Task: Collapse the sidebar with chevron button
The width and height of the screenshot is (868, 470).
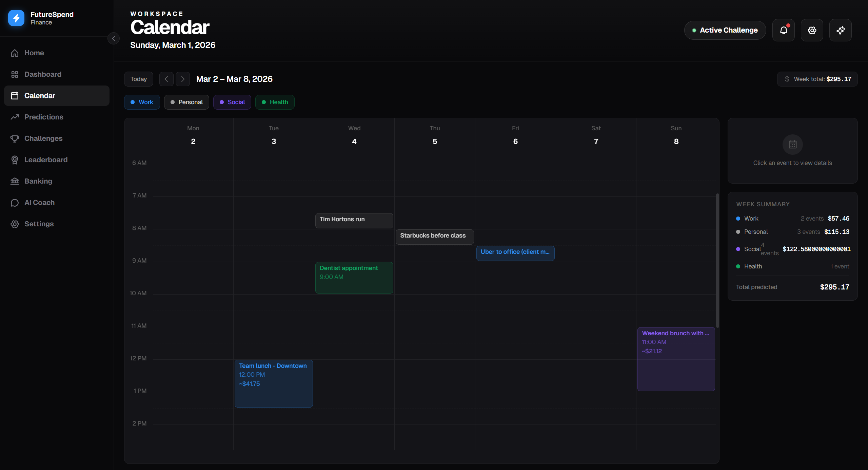Action: coord(114,38)
